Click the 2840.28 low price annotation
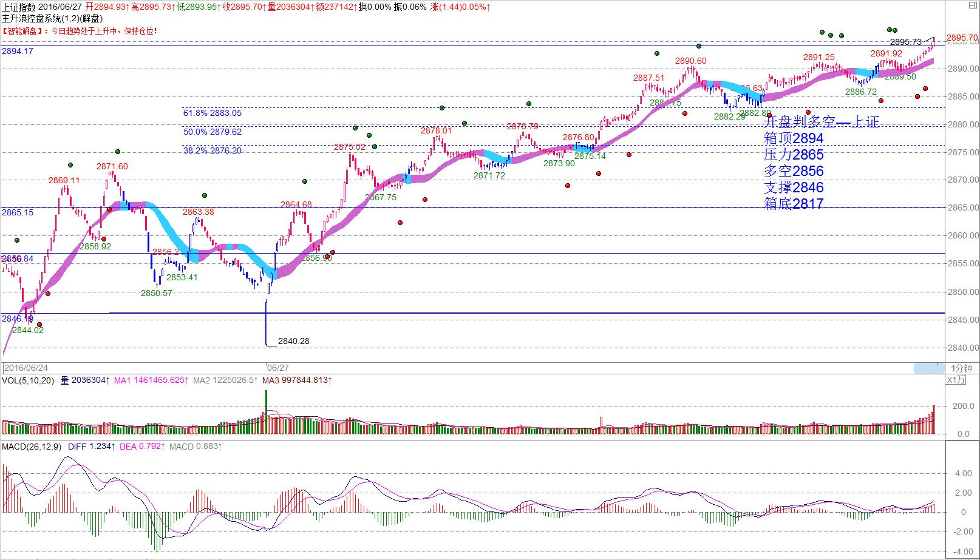Image resolution: width=980 pixels, height=560 pixels. click(x=294, y=341)
